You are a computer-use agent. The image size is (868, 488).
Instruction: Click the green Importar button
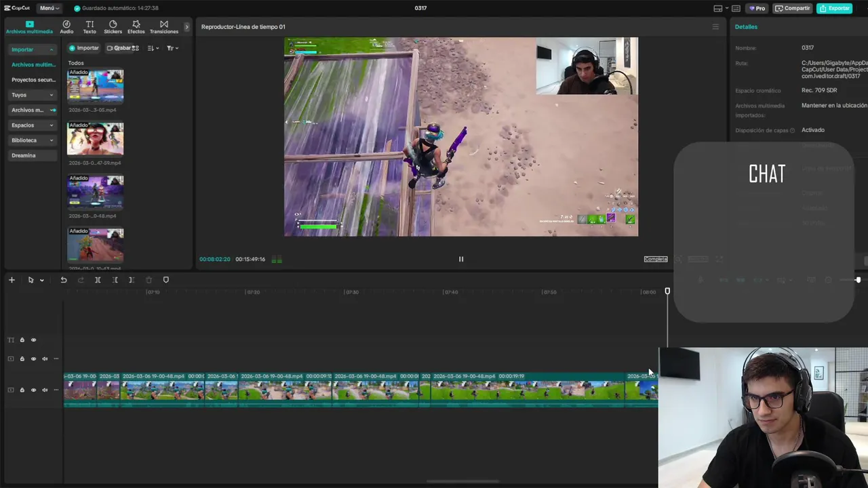pos(84,48)
